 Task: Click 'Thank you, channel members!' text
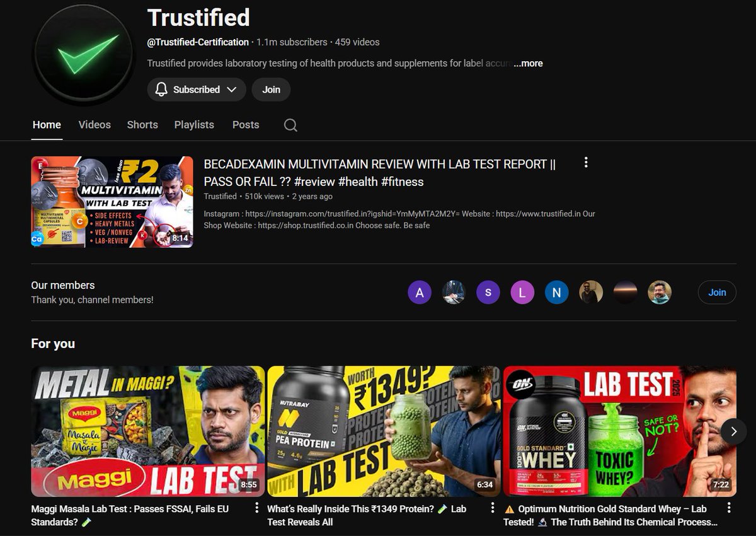(92, 300)
